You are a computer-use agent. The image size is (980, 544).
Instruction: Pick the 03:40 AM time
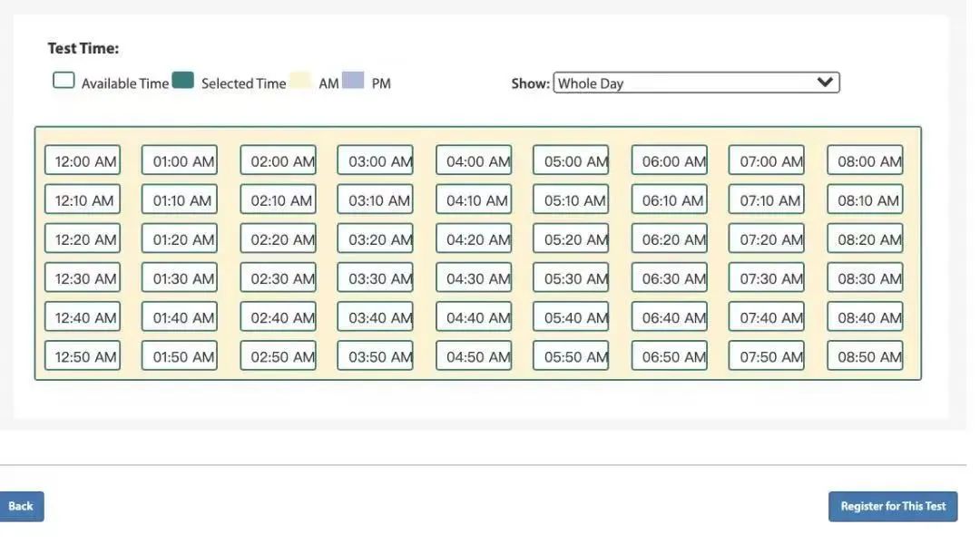click(x=375, y=316)
